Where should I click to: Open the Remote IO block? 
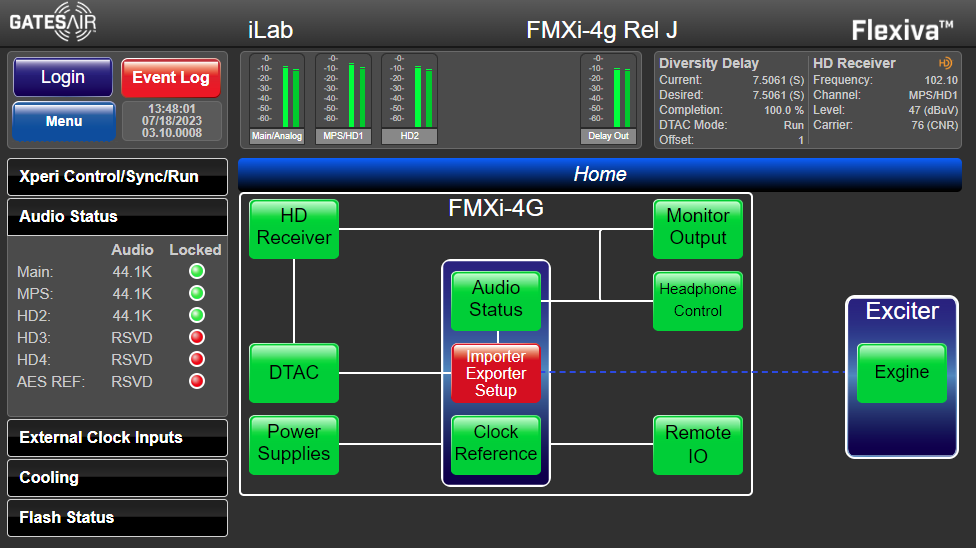coord(698,443)
